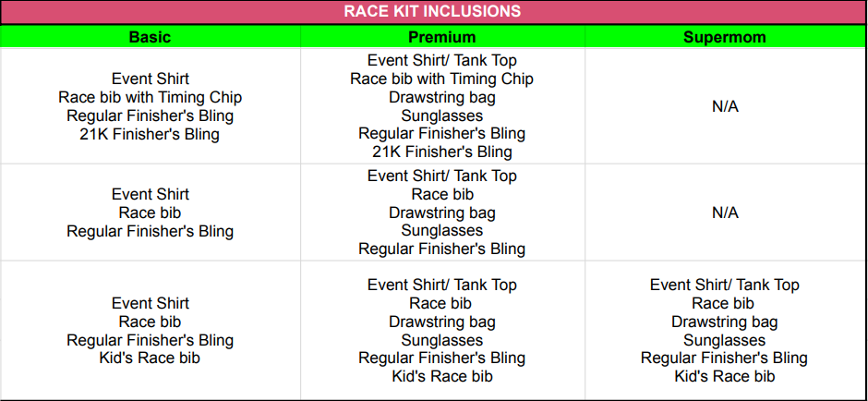This screenshot has width=868, height=401.
Task: Click the Regular Finisher's Bling in Supermom column
Action: (725, 358)
